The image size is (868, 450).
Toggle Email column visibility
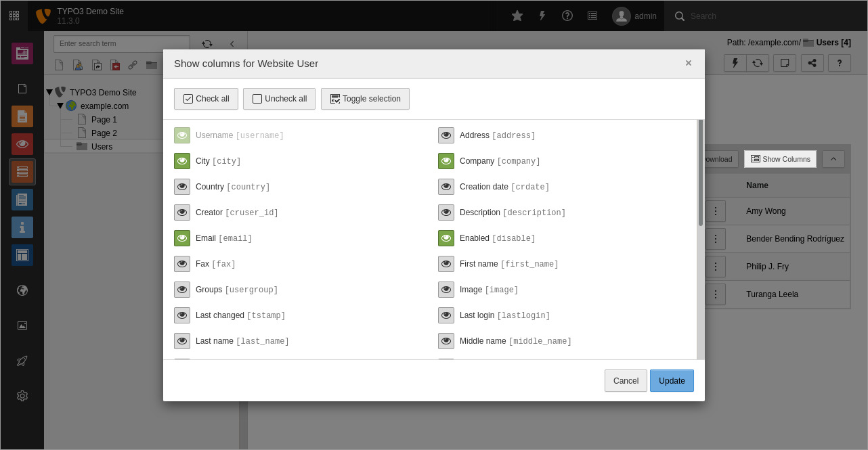[x=182, y=238]
